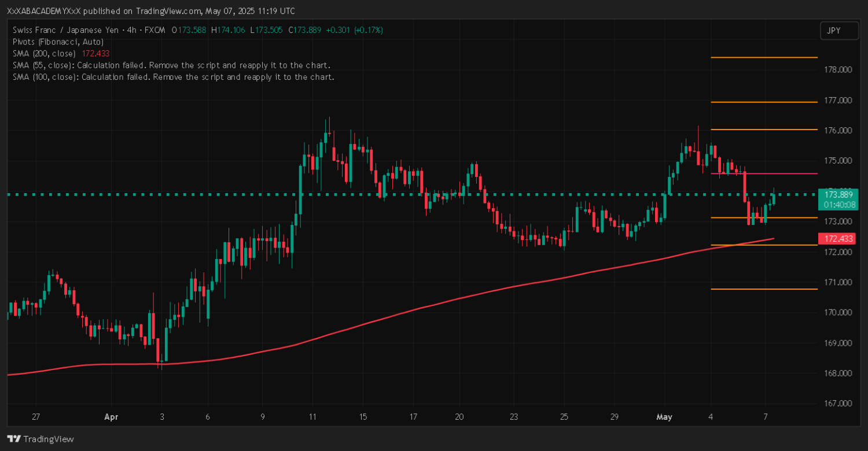Click the green 173.889 current price label
This screenshot has width=868, height=451.
[x=837, y=194]
